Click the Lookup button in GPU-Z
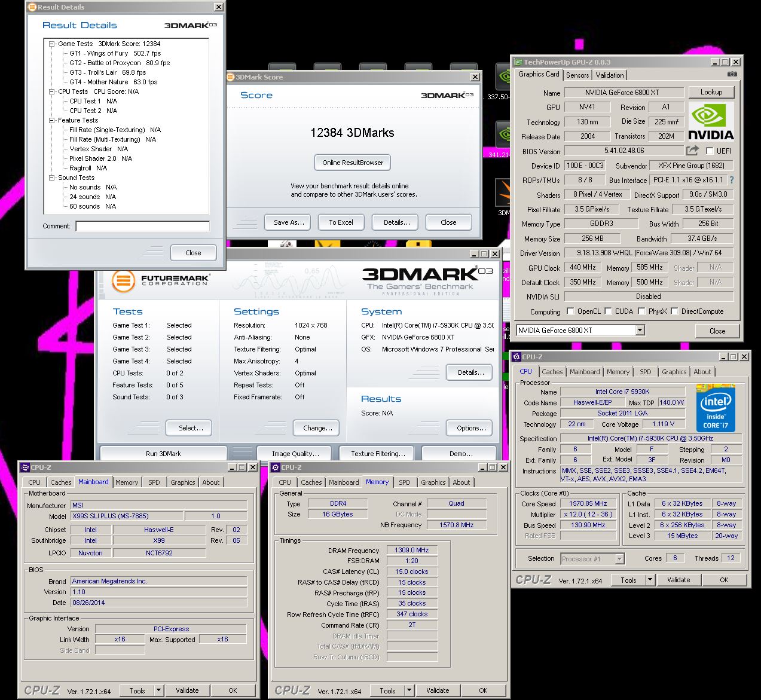Image resolution: width=761 pixels, height=700 pixels. (x=711, y=92)
